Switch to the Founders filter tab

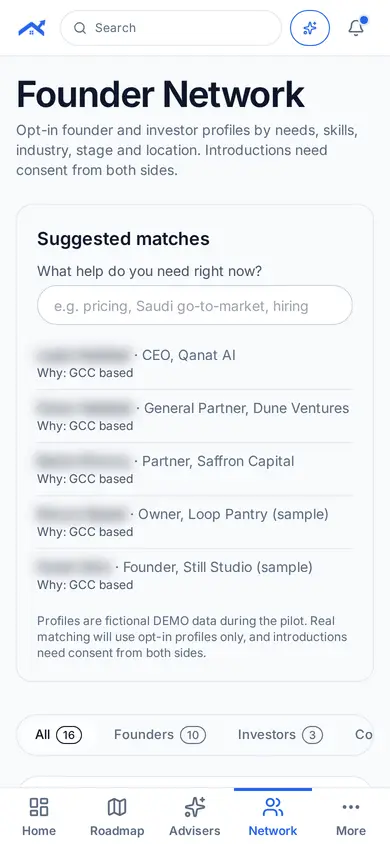(x=160, y=735)
